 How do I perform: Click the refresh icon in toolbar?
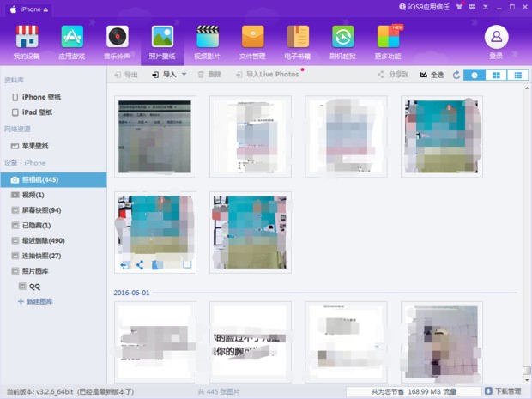[456, 75]
